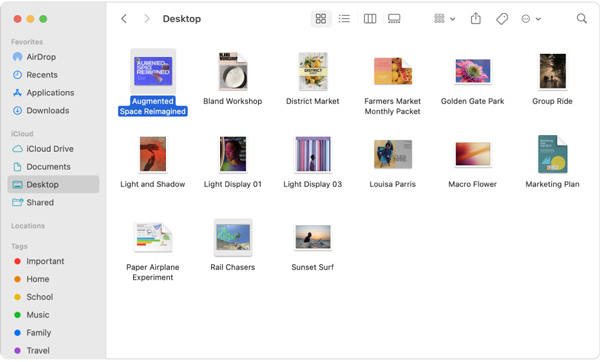
Task: Select the District Market file
Action: [x=313, y=71]
